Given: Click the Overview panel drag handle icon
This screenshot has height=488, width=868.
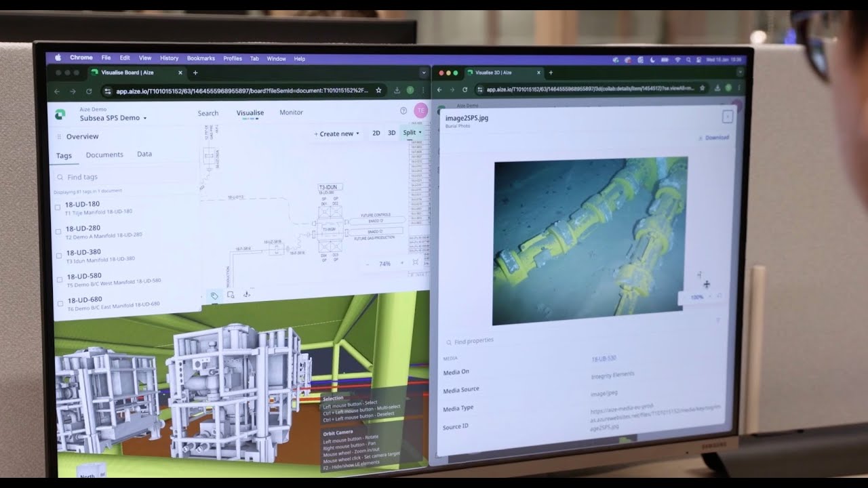Looking at the screenshot, I should (60, 136).
